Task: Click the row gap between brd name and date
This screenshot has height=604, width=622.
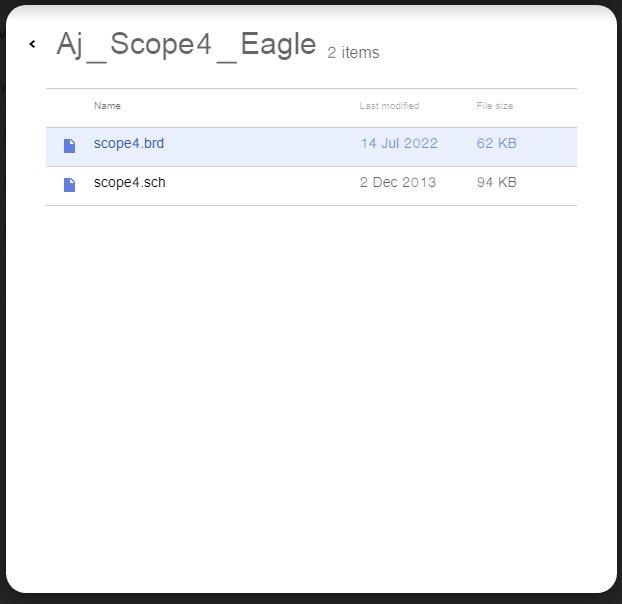Action: (x=262, y=144)
